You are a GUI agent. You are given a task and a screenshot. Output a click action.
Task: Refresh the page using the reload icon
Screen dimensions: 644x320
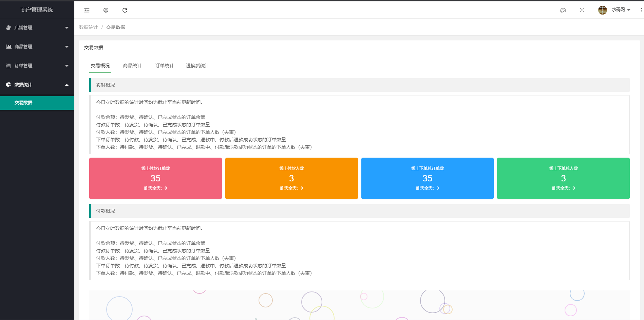125,10
